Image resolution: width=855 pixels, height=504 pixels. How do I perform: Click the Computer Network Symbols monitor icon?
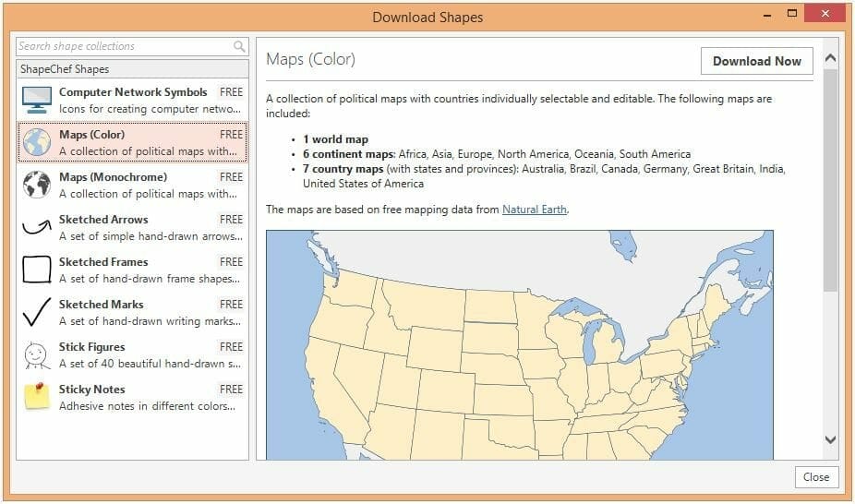pos(37,100)
